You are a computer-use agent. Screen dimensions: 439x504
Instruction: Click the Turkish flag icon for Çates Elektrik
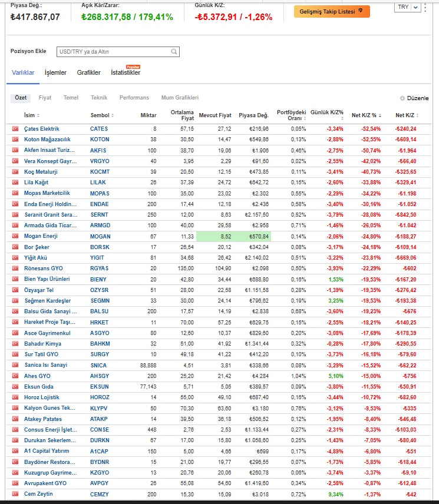coord(15,128)
